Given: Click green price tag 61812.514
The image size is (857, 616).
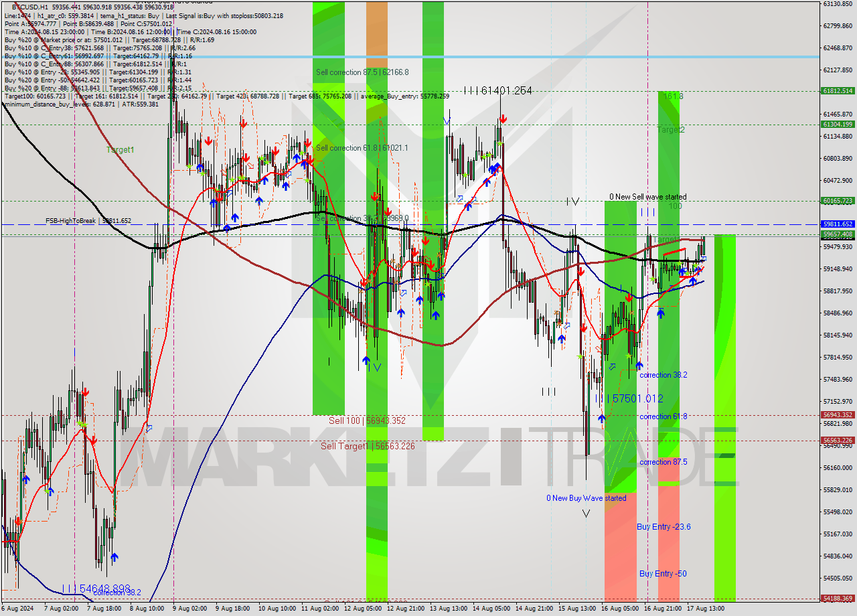Looking at the screenshot, I should click(x=837, y=91).
